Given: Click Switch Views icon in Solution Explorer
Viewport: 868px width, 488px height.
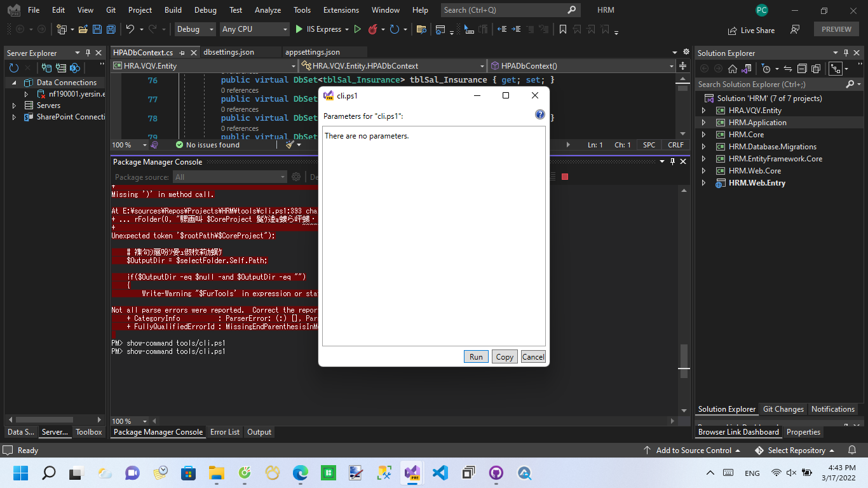Looking at the screenshot, I should point(747,69).
